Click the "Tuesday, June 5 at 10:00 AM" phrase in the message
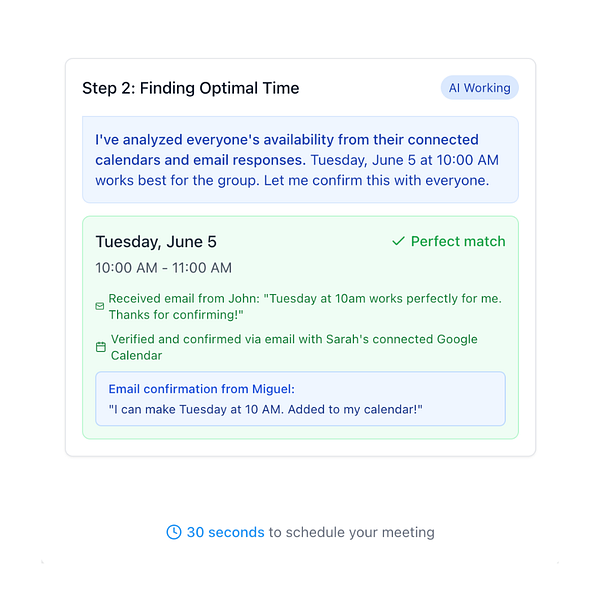 [x=404, y=160]
